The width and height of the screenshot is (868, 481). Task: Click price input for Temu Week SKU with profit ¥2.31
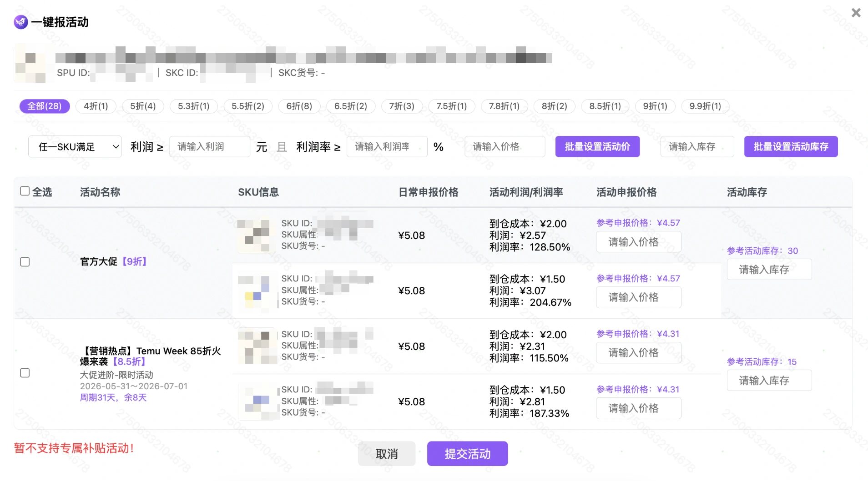[639, 353]
